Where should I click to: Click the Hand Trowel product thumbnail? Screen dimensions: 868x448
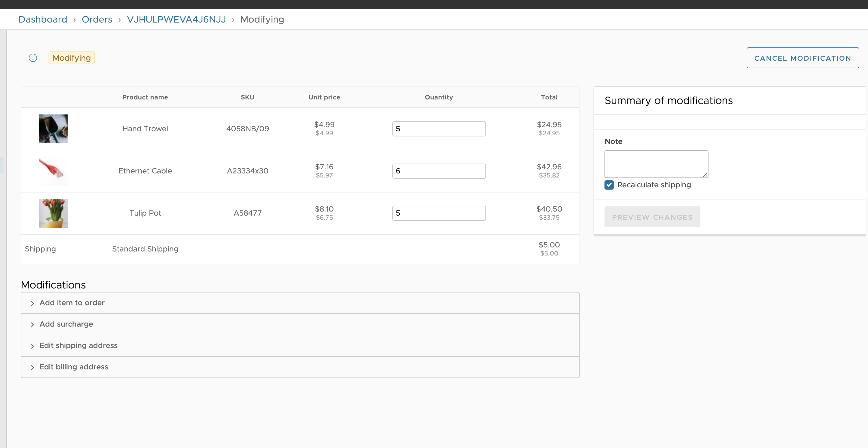[x=53, y=129]
